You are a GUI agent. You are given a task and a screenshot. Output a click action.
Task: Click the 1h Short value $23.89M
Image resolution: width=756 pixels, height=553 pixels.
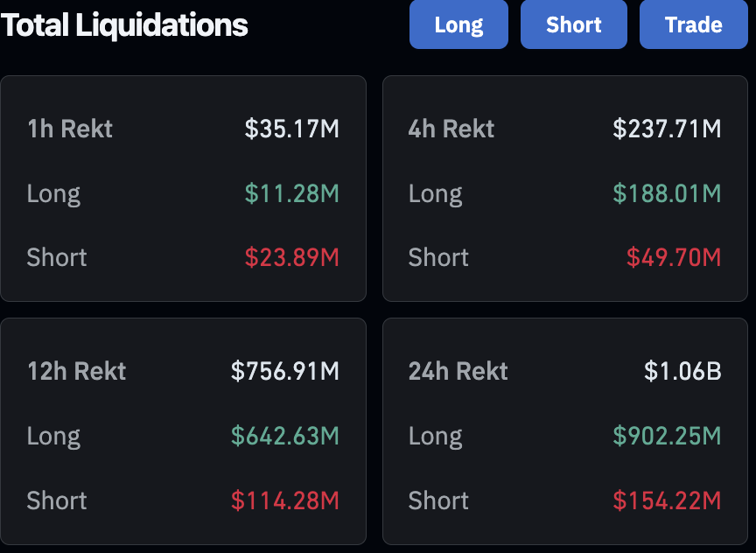pos(291,257)
